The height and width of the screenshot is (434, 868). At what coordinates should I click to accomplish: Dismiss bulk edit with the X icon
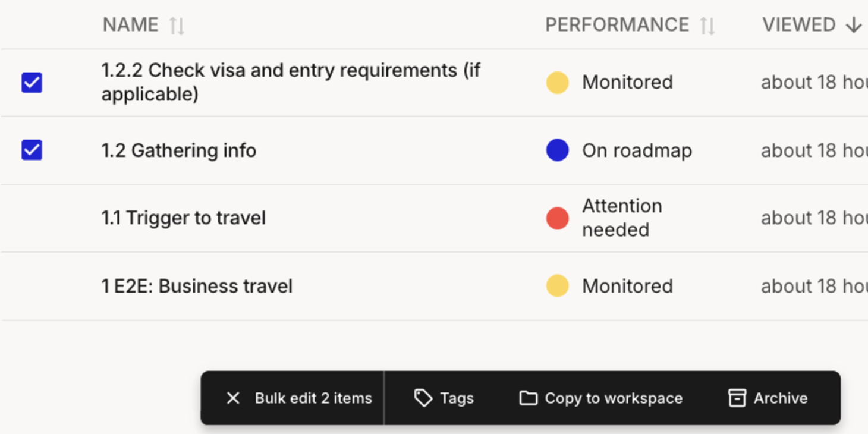[x=233, y=398]
